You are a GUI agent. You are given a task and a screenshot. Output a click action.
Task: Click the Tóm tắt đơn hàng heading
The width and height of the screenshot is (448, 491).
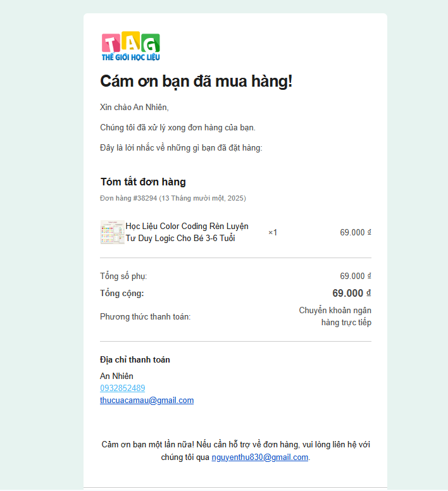[x=143, y=182]
